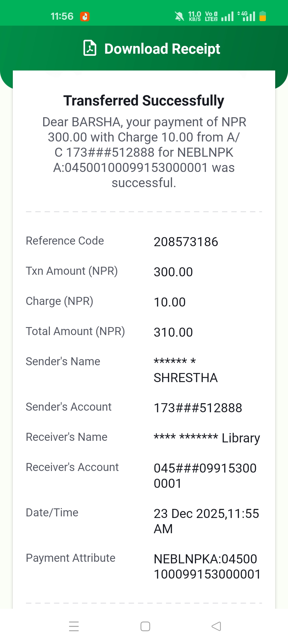Tap the battery status icon
Screen dimensions: 288x644
click(263, 16)
